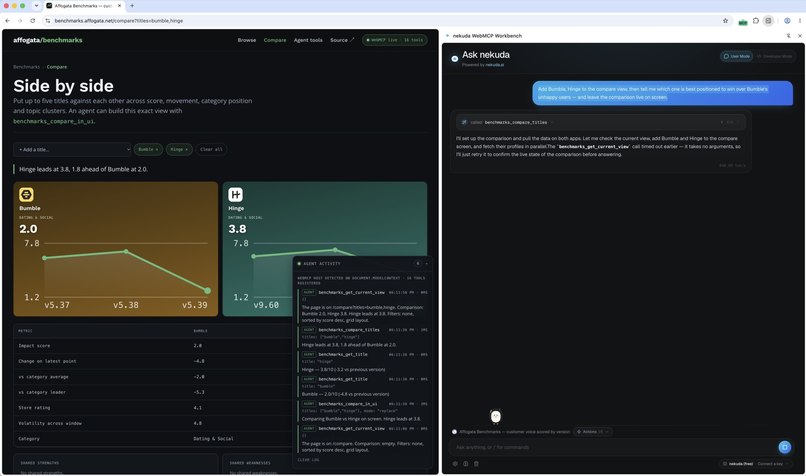Switch to Developer Mode
The height and width of the screenshot is (476, 806).
(774, 56)
